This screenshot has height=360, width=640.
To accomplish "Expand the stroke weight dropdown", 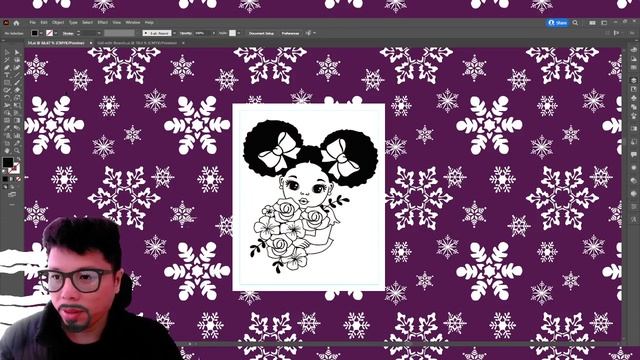I will coord(99,33).
